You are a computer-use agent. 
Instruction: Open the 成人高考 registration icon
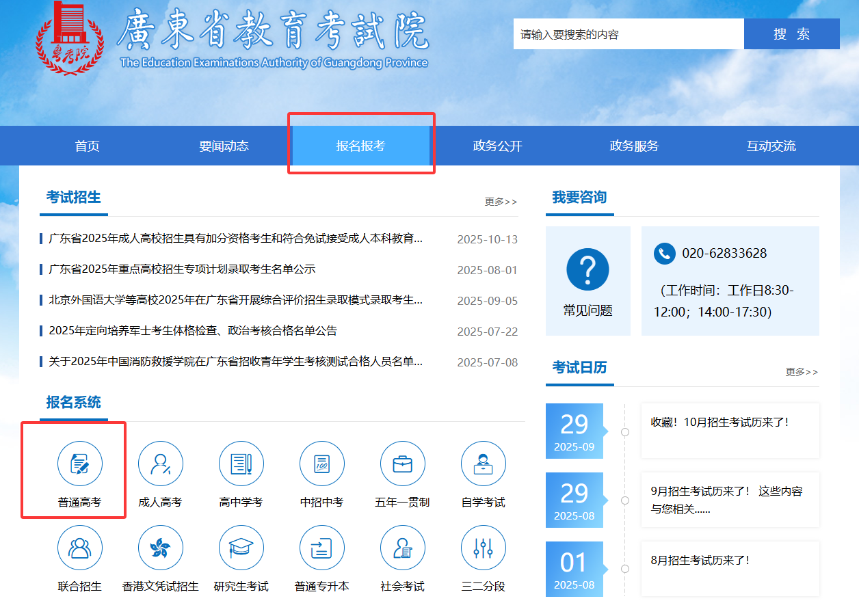pyautogui.click(x=161, y=464)
